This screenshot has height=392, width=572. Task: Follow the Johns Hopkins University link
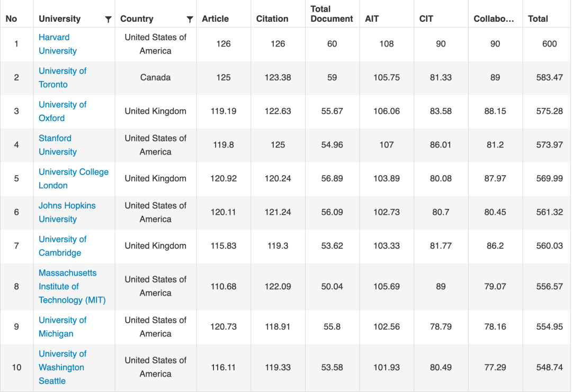pyautogui.click(x=67, y=212)
